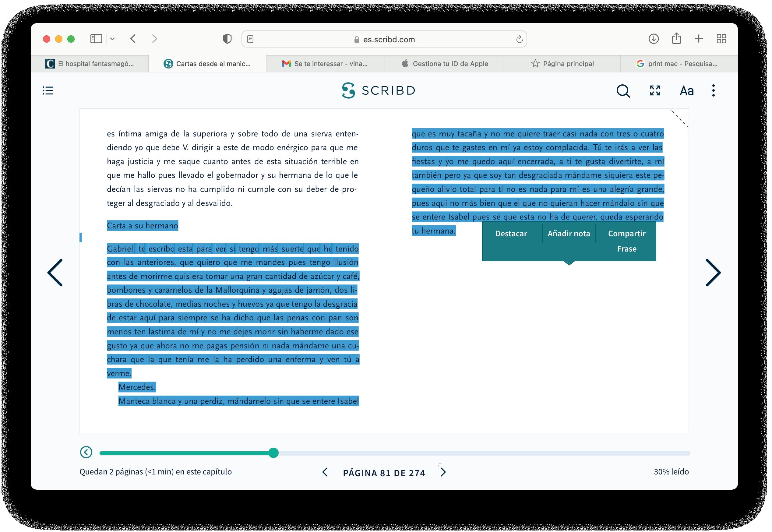Viewport: 772px width, 532px height.
Task: Click the small next page chevron by PÁGINA 81
Action: point(443,472)
